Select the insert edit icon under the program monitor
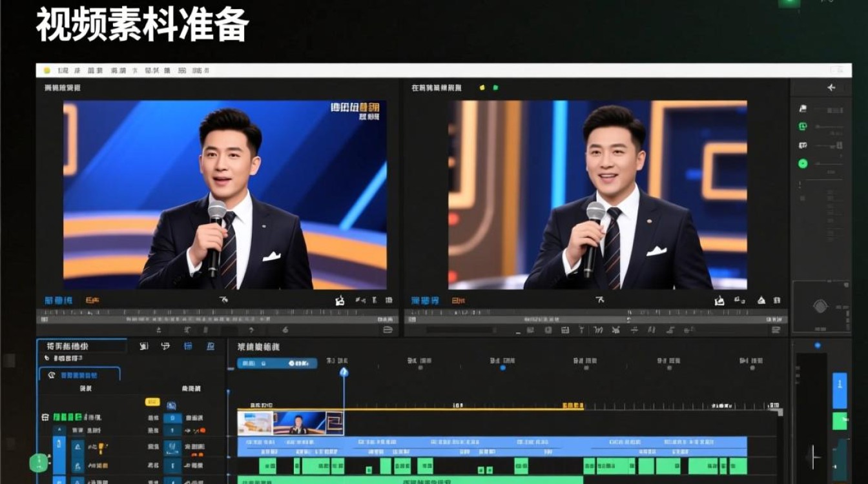This screenshot has height=484, width=868. (594, 329)
